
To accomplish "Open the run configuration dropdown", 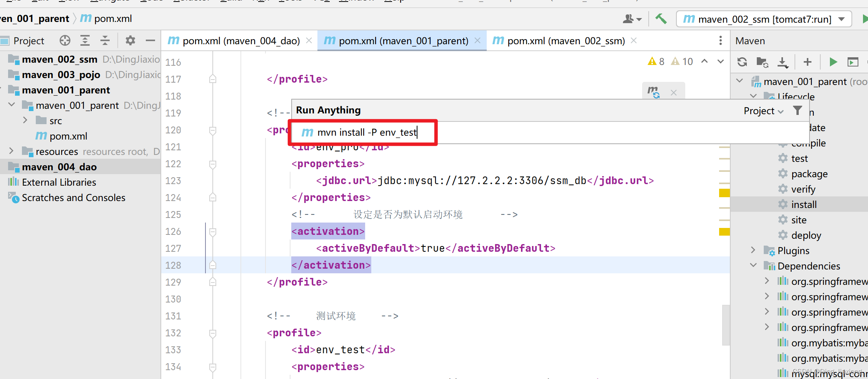I will click(x=764, y=19).
